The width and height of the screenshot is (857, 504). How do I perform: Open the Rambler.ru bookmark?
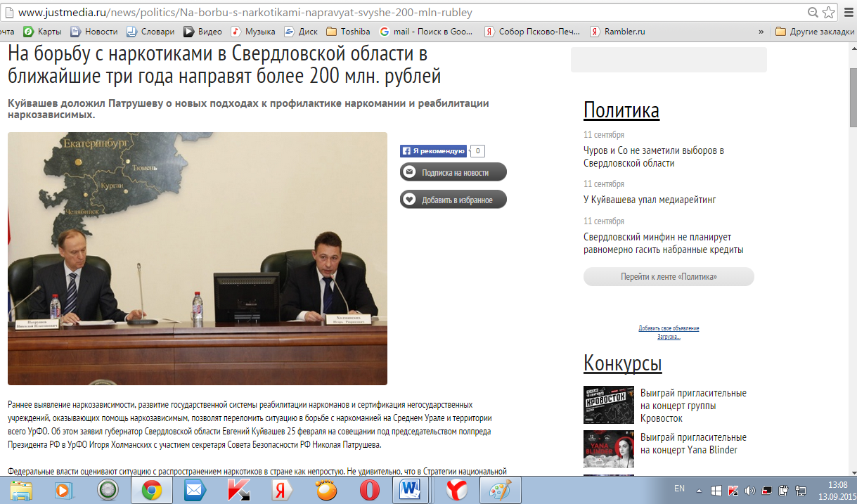pyautogui.click(x=617, y=32)
